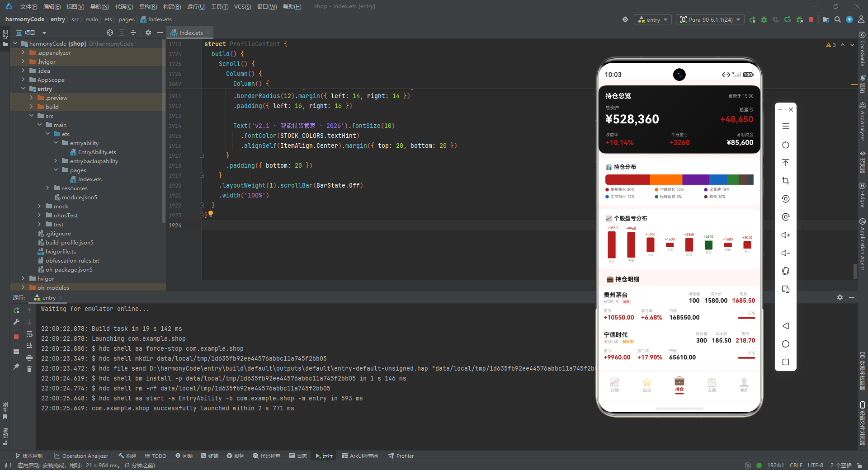
Task: Click the Debug bug icon in top toolbar
Action: coord(764,20)
